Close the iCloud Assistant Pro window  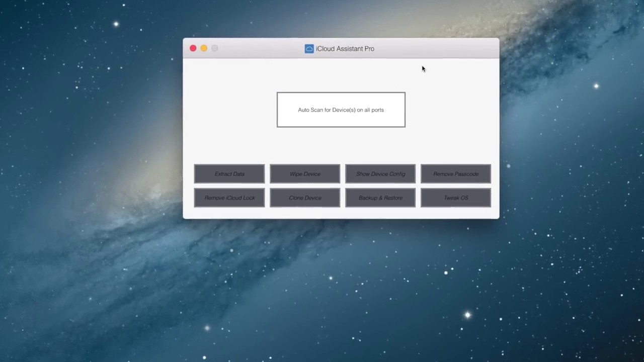(193, 48)
